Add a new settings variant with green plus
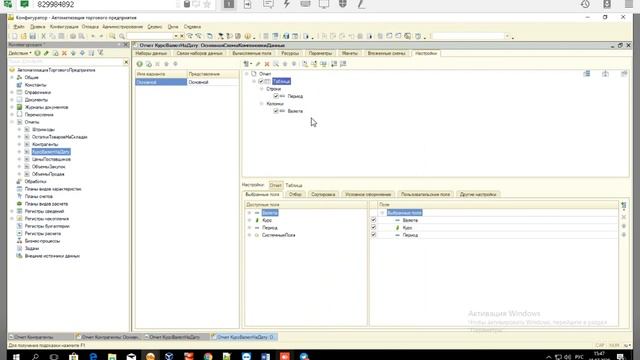 (x=140, y=64)
